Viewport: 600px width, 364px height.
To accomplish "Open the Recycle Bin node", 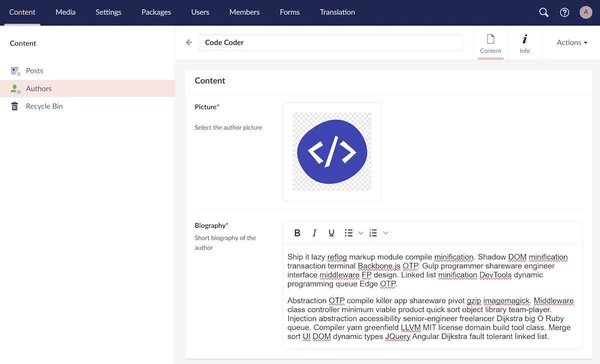I will pos(44,106).
